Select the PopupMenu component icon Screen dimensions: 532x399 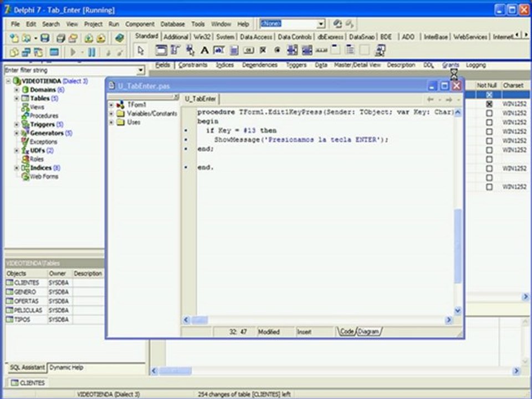190,50
